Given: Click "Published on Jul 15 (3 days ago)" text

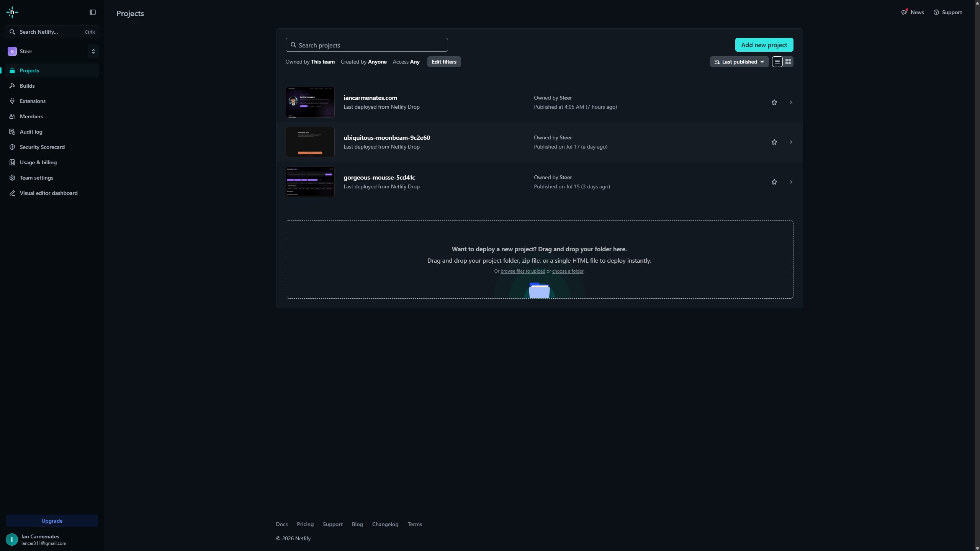Looking at the screenshot, I should 572,186.
